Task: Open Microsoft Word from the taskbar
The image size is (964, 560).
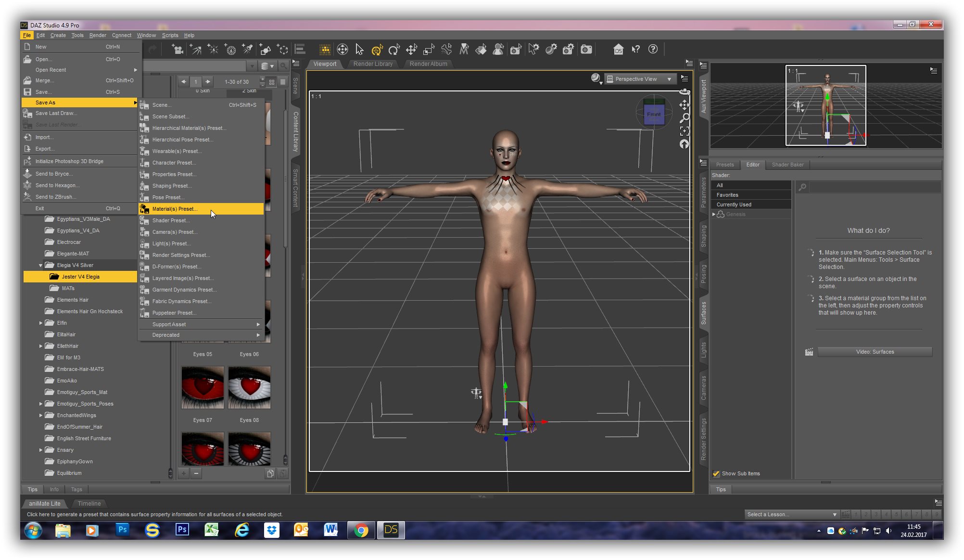Action: pos(331,530)
